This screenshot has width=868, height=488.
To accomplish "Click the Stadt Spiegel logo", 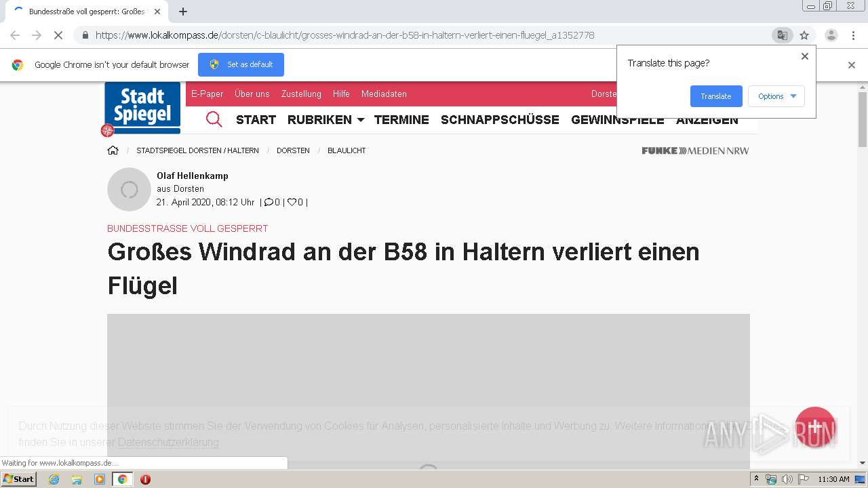I will click(142, 108).
